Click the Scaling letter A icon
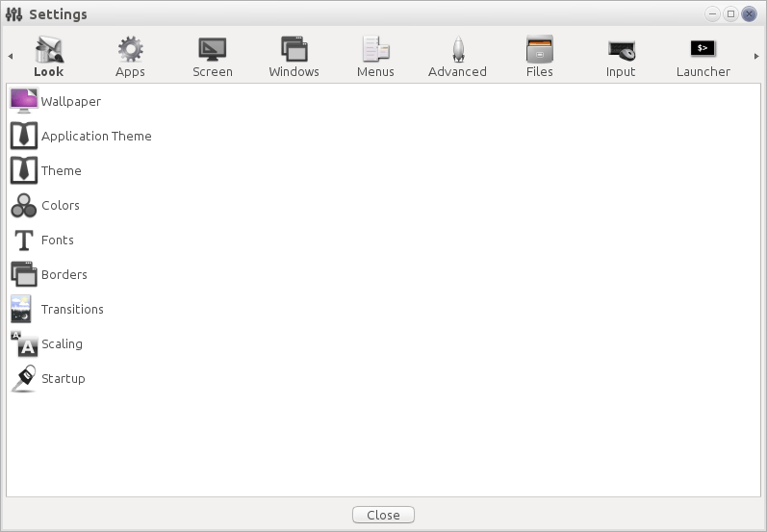 click(24, 343)
